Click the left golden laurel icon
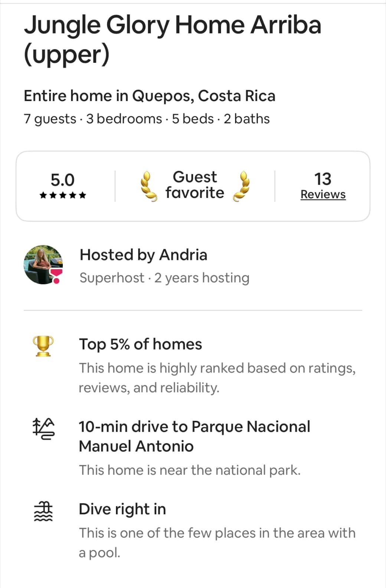The image size is (386, 588). (148, 186)
